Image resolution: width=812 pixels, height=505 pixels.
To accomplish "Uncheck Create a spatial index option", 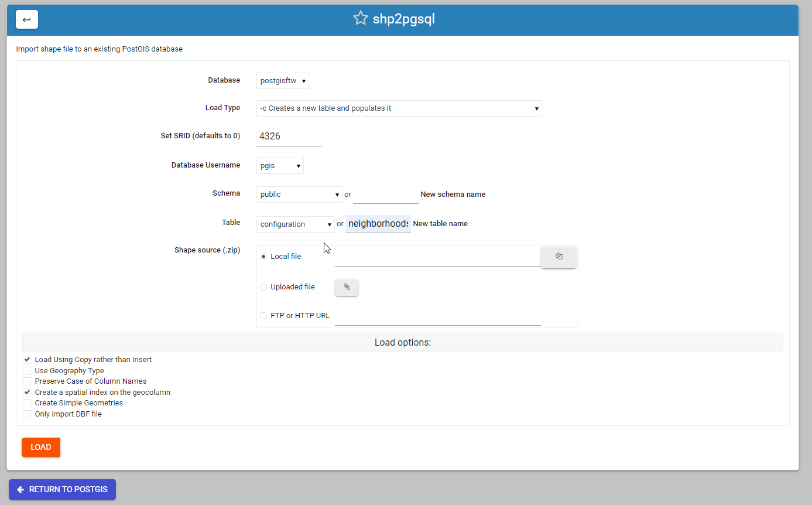I will coord(27,393).
